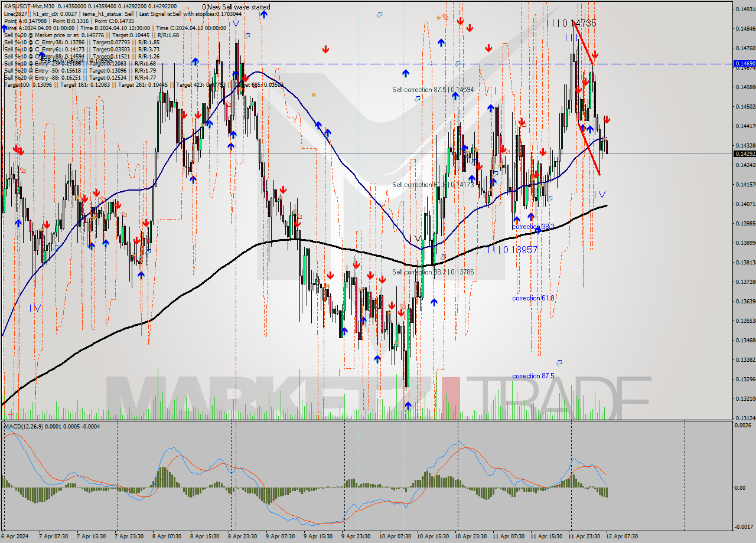Click the 0.14157 price axis value
Screen dimensions: 756x543
pos(745,184)
